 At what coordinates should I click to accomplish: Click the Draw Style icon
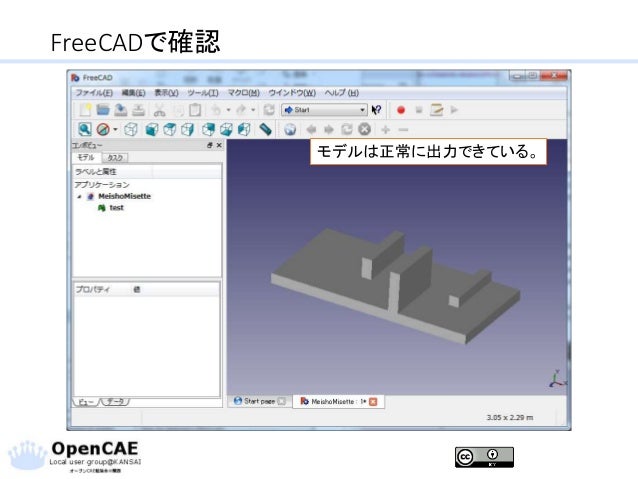point(103,130)
